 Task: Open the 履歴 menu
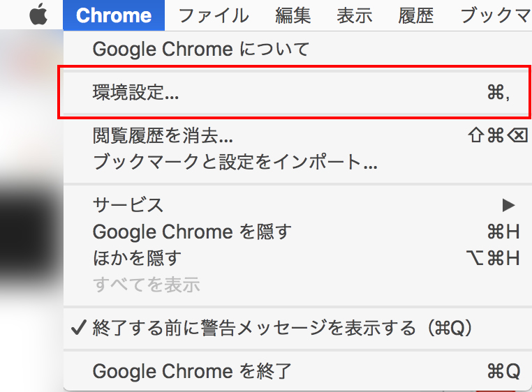(x=416, y=15)
